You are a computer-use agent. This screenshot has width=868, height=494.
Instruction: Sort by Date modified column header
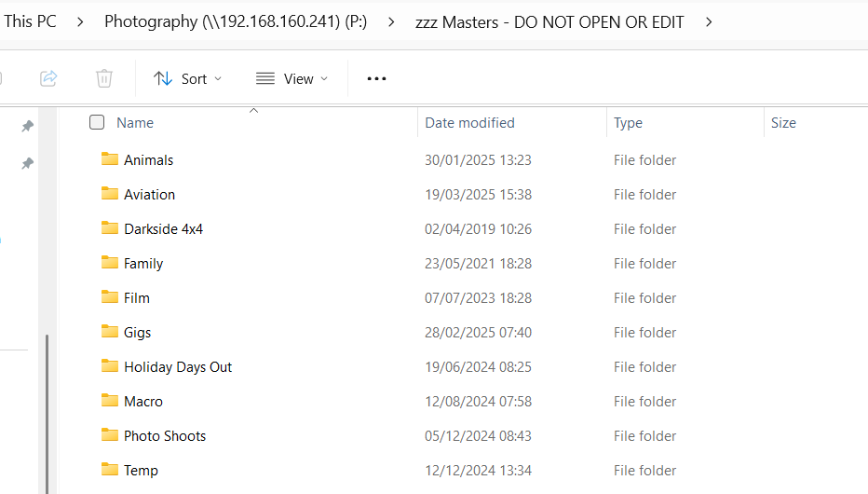(469, 122)
